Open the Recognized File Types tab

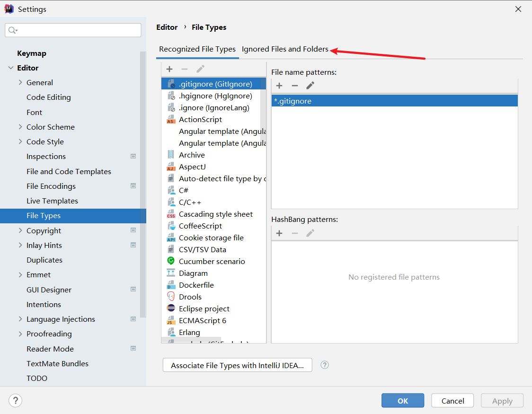pos(197,49)
